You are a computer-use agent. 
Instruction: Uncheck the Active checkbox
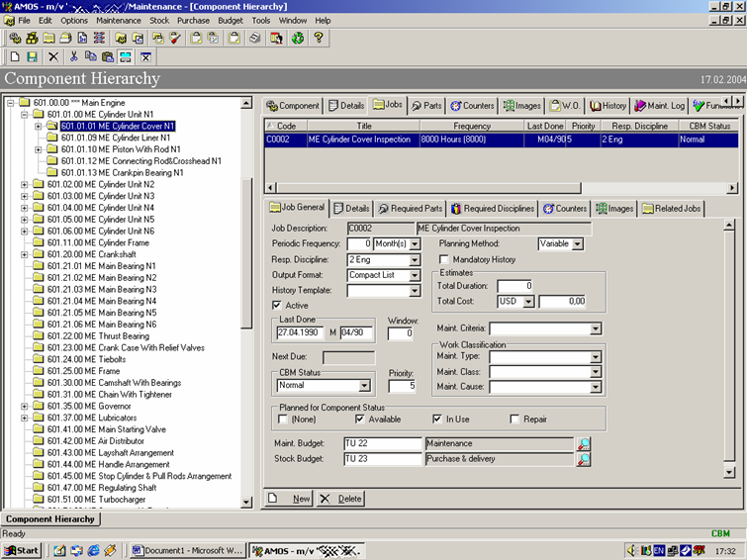click(x=277, y=306)
